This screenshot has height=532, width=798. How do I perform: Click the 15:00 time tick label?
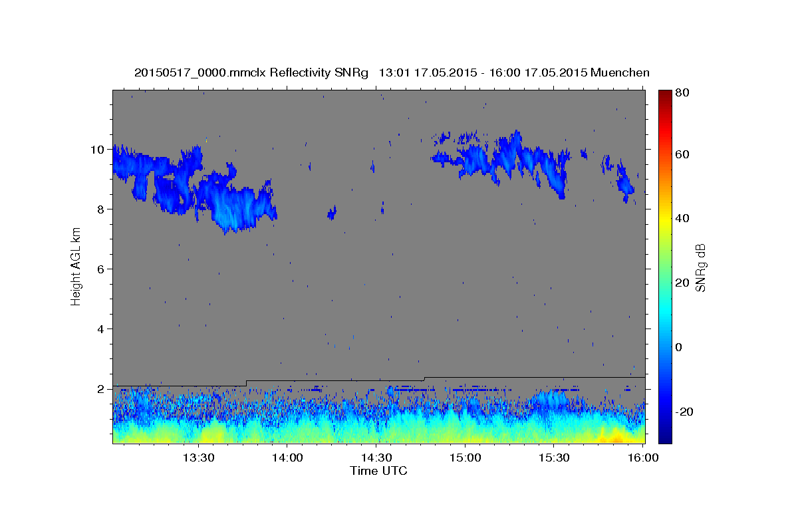pyautogui.click(x=465, y=458)
